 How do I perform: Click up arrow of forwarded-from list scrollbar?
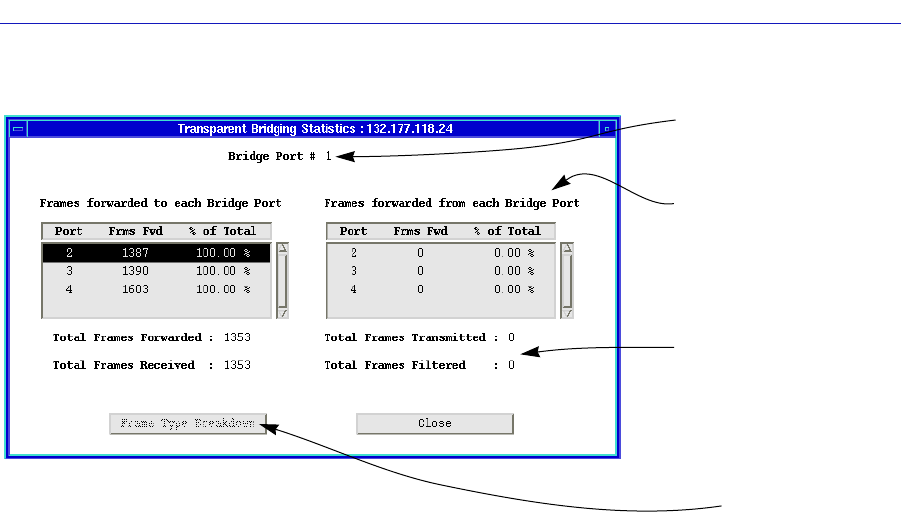[567, 248]
